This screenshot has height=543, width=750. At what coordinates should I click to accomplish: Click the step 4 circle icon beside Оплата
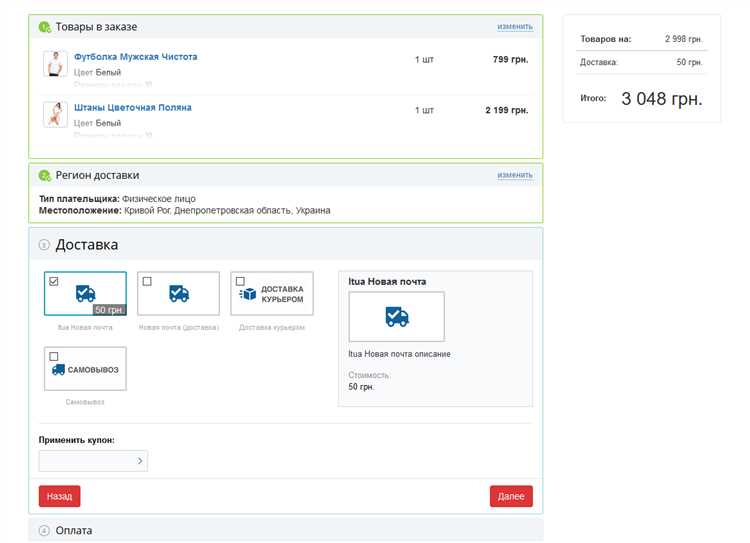44,531
